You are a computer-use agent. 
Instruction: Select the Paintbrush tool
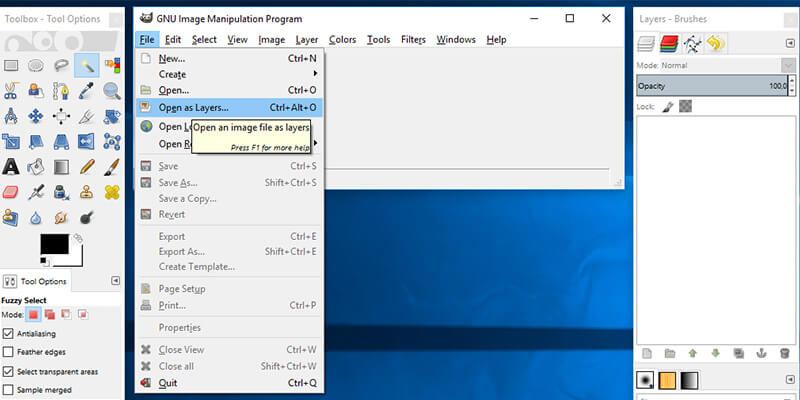[112, 166]
